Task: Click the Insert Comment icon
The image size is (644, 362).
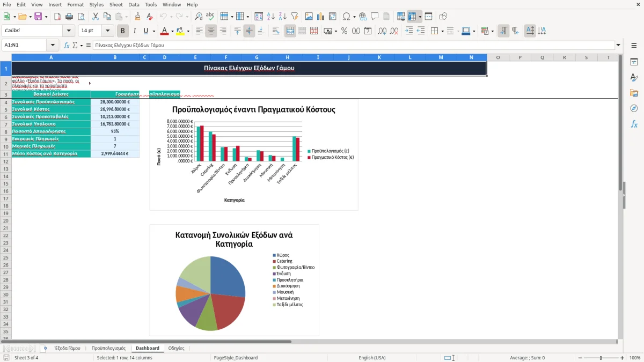Action: click(375, 17)
